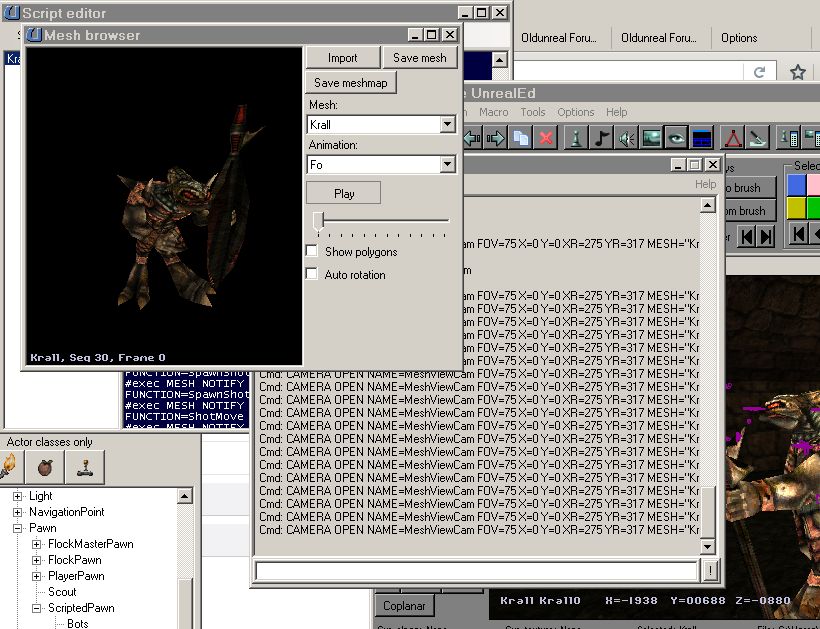Click the Import button in Mesh browser
Image resolution: width=820 pixels, height=629 pixels.
(343, 58)
